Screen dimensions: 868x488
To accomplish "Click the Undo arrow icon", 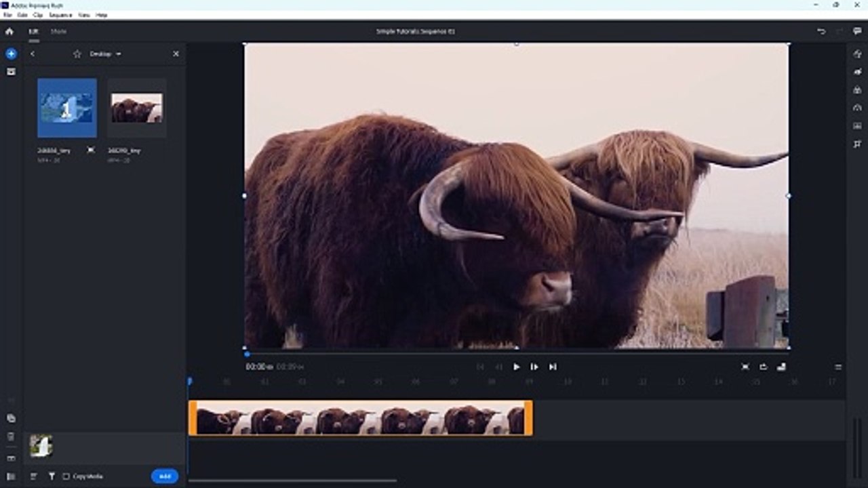I will (x=821, y=31).
